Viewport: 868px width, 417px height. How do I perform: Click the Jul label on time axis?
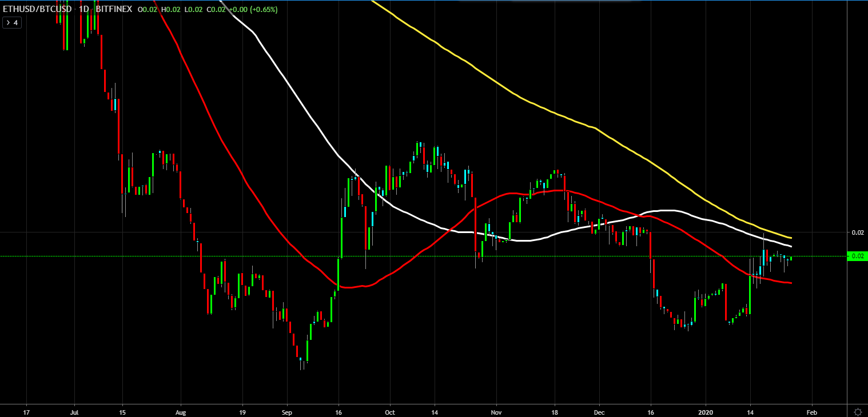[x=74, y=411]
